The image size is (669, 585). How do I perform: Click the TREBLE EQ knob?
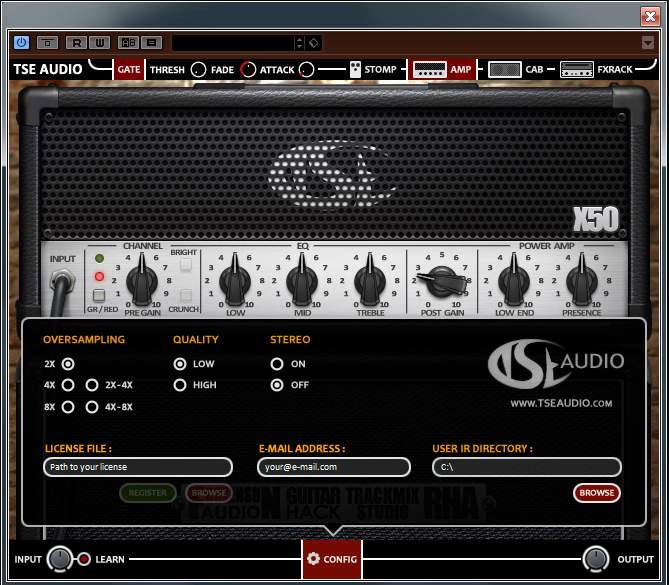pyautogui.click(x=370, y=281)
